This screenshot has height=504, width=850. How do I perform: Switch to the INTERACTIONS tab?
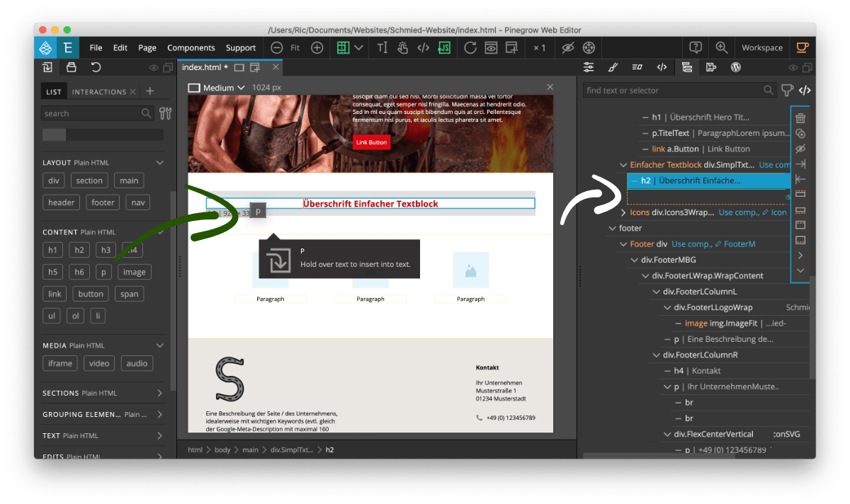99,92
